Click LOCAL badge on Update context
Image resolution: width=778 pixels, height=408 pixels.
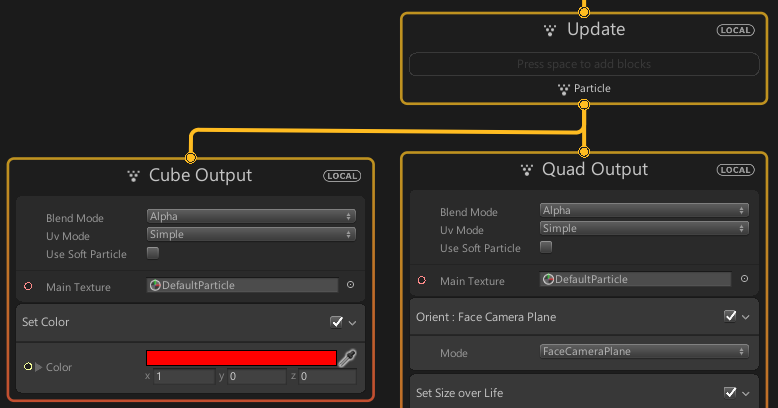pos(736,30)
